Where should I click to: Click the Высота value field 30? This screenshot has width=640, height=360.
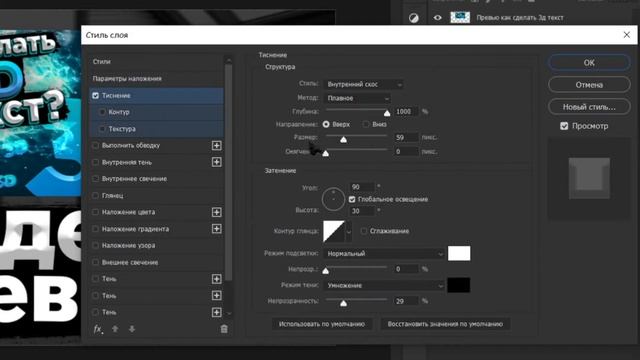(362, 211)
